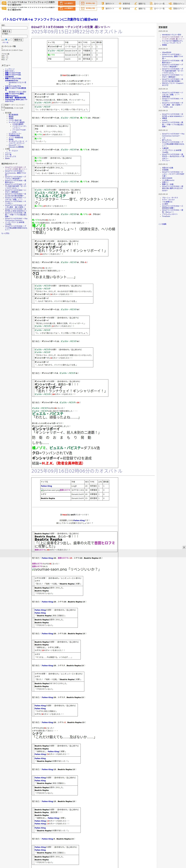This screenshot has height=868, width=186.
Task: Open the 初めての方へ menu link
Action: point(10,71)
